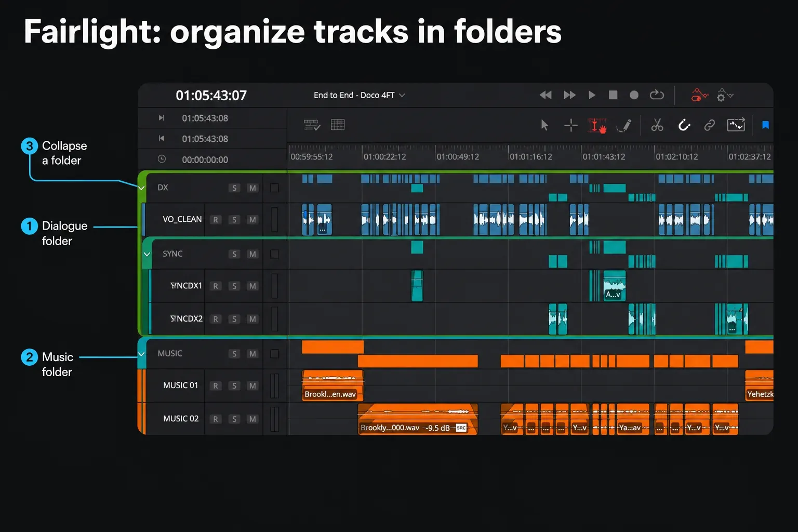Mute the VO_CLEAN track

[252, 220]
